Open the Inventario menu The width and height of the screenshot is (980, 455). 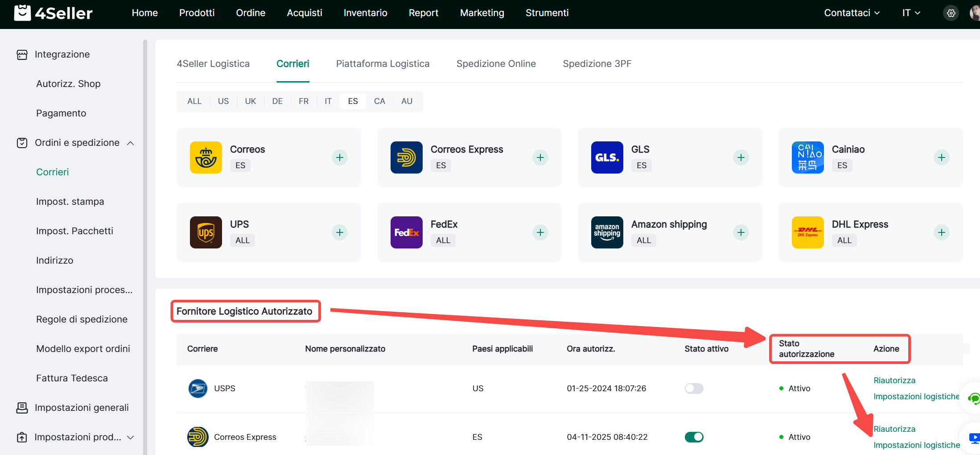(365, 13)
